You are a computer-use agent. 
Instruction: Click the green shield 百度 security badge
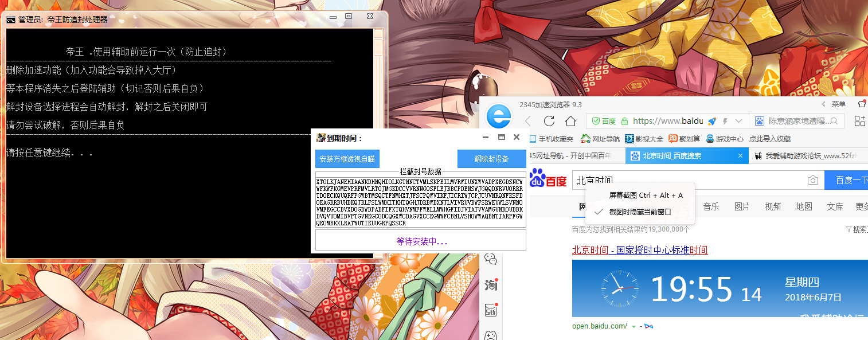click(x=604, y=121)
